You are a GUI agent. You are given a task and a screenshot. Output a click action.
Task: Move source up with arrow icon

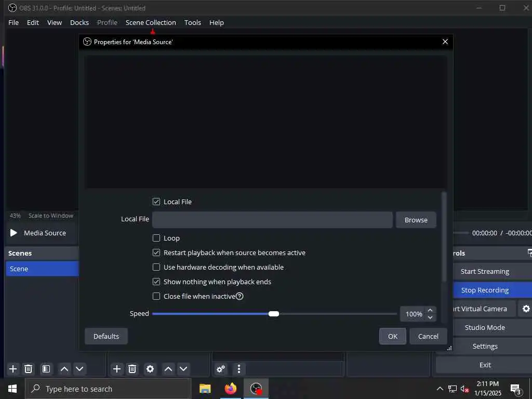click(x=168, y=369)
